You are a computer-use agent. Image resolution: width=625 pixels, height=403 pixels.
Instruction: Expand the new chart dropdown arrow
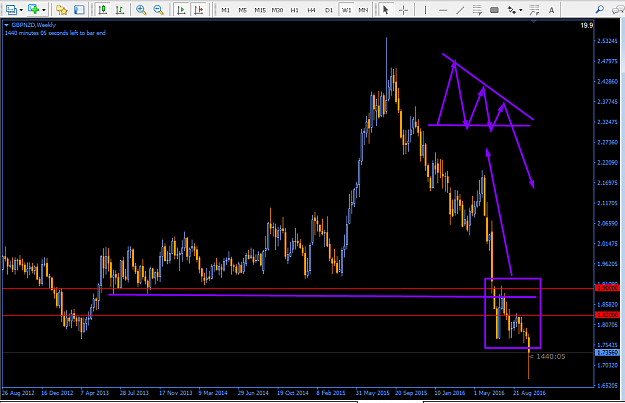tap(21, 10)
